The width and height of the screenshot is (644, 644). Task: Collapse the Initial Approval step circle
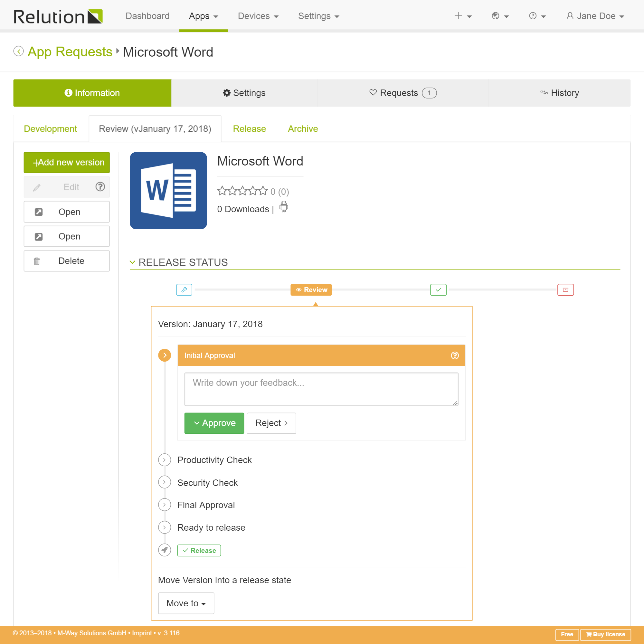pos(165,355)
